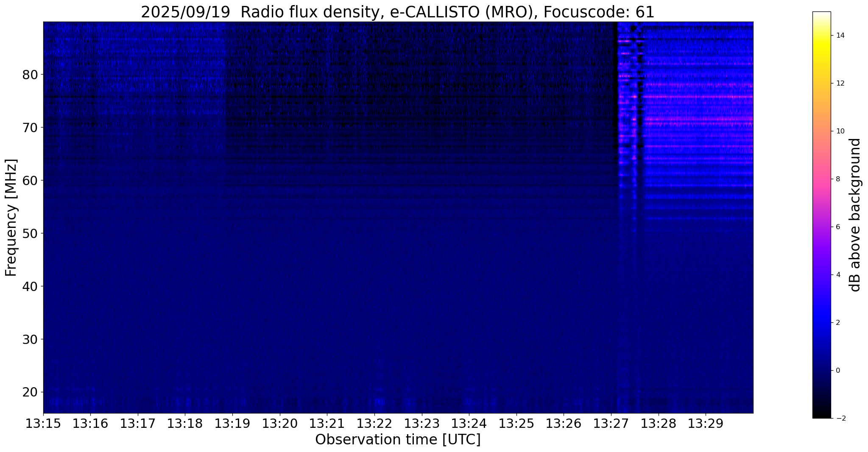
Task: Click the 80 MHz frequency tick label
Action: 30,75
